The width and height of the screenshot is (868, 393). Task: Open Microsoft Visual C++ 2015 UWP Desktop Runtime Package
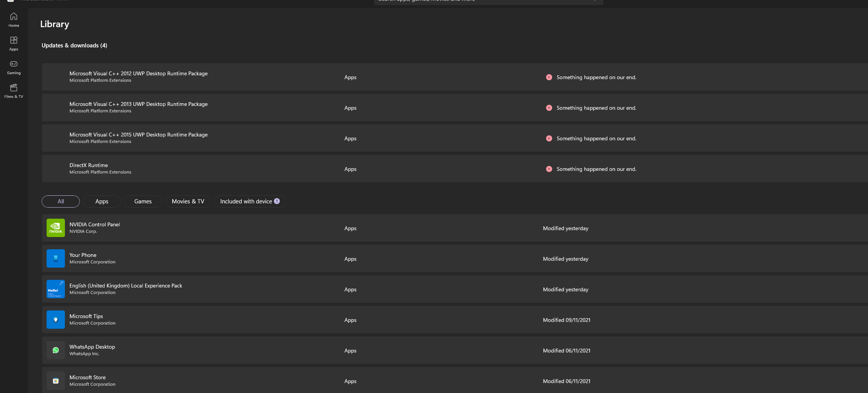click(x=455, y=138)
